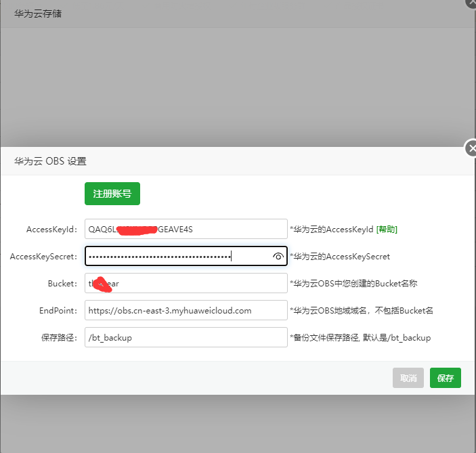
Task: Click the 备份文件保存路径 hint text
Action: tap(360, 337)
